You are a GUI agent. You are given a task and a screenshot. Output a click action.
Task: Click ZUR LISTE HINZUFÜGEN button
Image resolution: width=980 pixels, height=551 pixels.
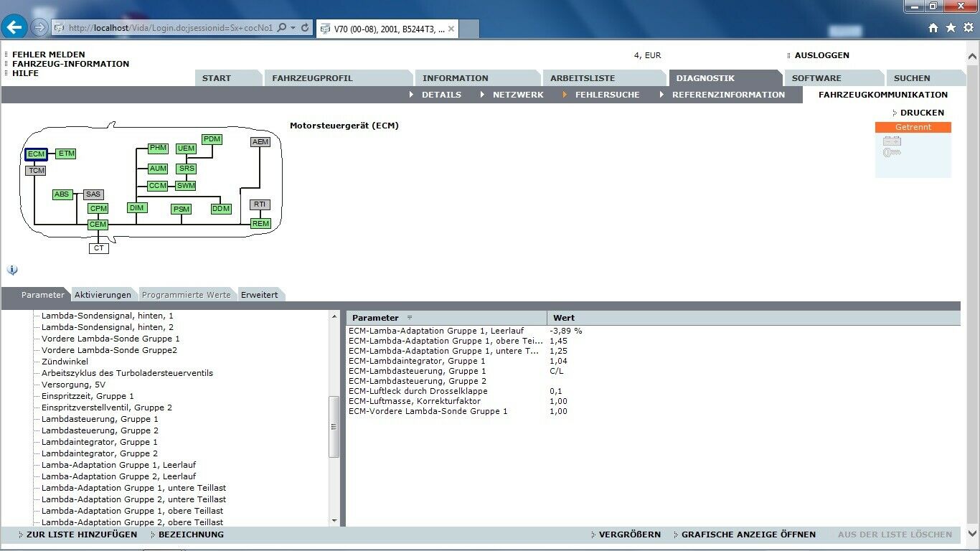81,534
